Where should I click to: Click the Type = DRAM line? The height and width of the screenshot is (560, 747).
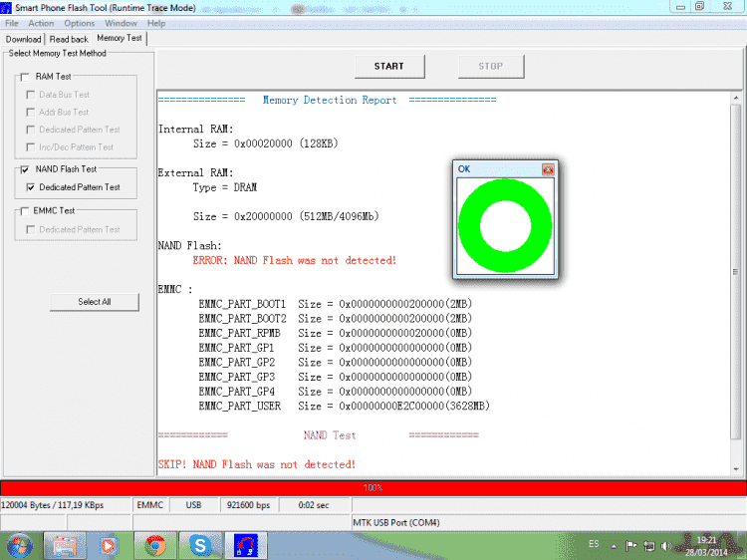pos(225,187)
